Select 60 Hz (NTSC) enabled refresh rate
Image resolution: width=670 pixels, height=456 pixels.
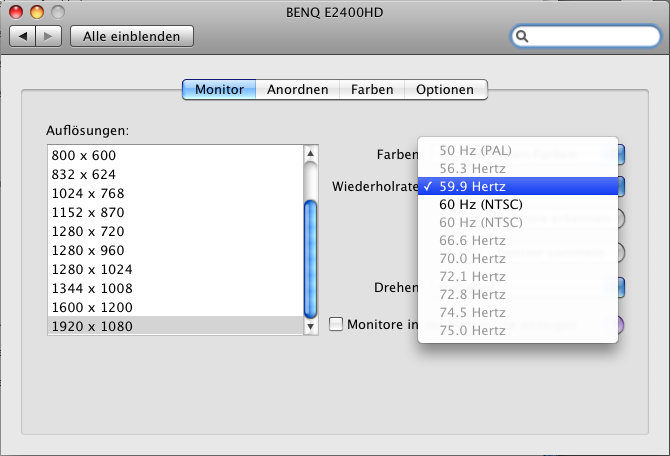point(481,204)
